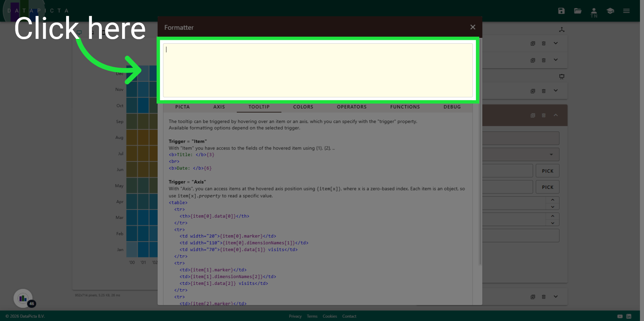
Task: Click the line '{item[1].data[2]} visits'
Action: click(224, 283)
